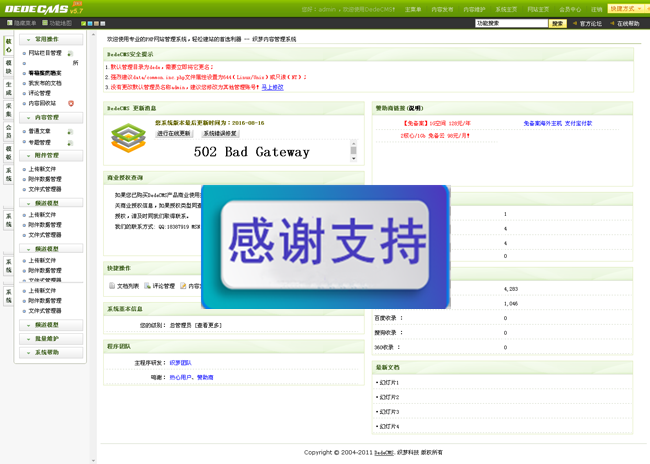This screenshot has width=650, height=464.
Task: Select the tan theme color square
Action: [97, 24]
